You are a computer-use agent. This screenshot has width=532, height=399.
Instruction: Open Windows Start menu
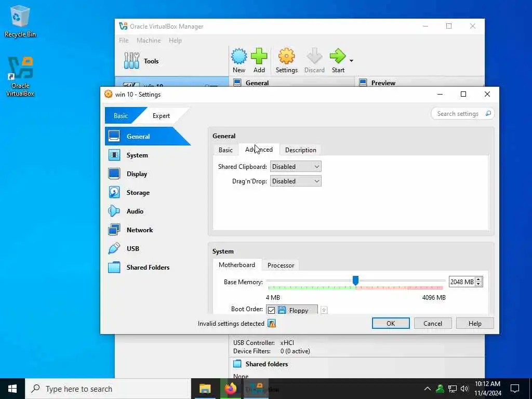pyautogui.click(x=12, y=389)
